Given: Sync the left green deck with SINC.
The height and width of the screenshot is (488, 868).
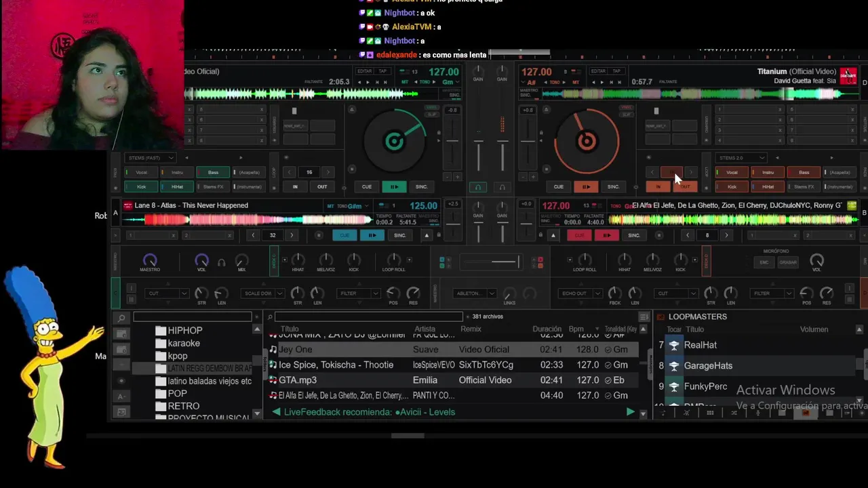Looking at the screenshot, I should tap(421, 186).
